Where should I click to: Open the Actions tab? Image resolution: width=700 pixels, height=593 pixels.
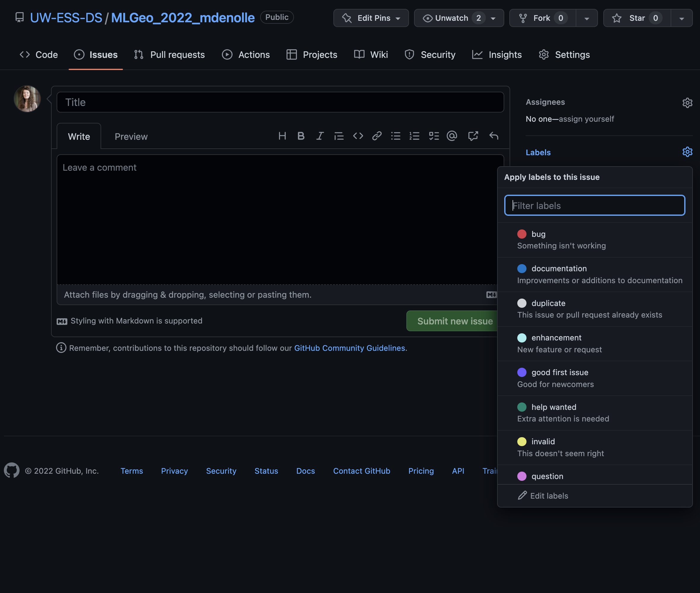246,54
